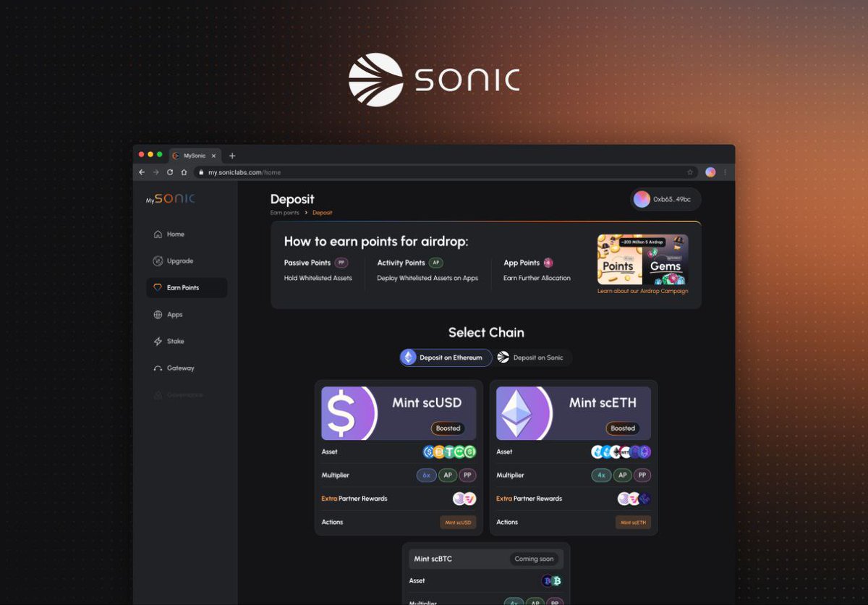Open Upgrade in the sidebar
868x605 pixels.
pos(174,261)
